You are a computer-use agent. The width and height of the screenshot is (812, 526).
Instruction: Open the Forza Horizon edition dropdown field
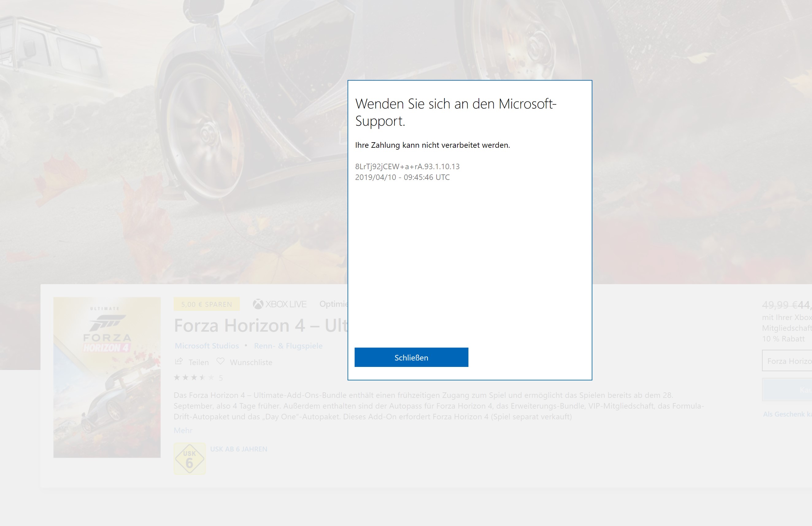[x=787, y=361]
